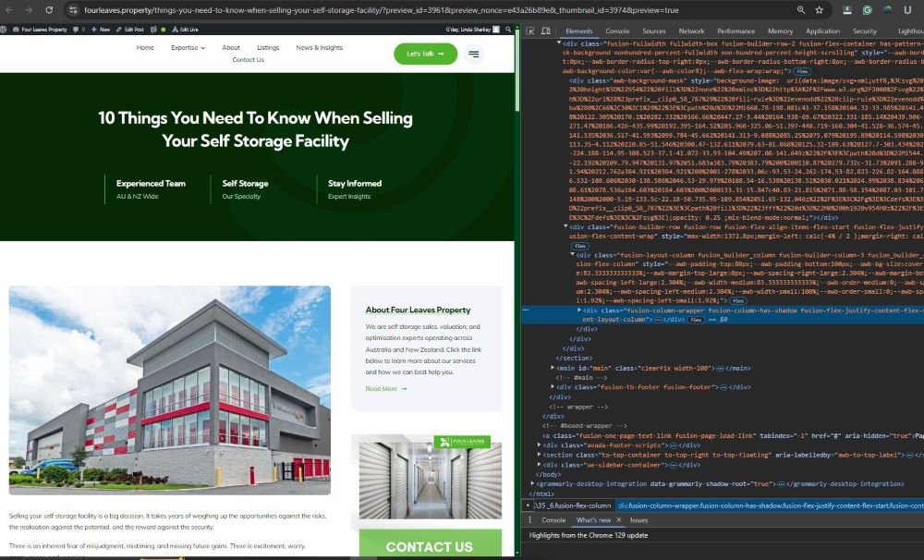Click the green Let's Talk button
The width and height of the screenshot is (924, 560).
425,54
